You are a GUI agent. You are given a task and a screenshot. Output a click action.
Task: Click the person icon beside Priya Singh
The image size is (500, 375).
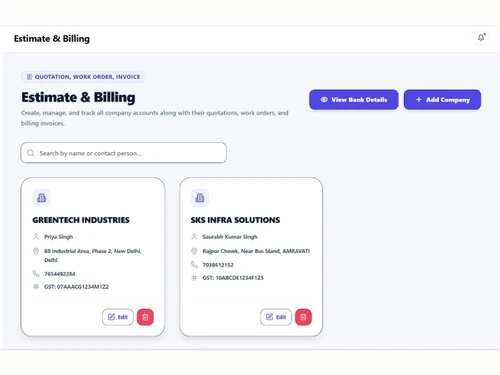tap(36, 237)
